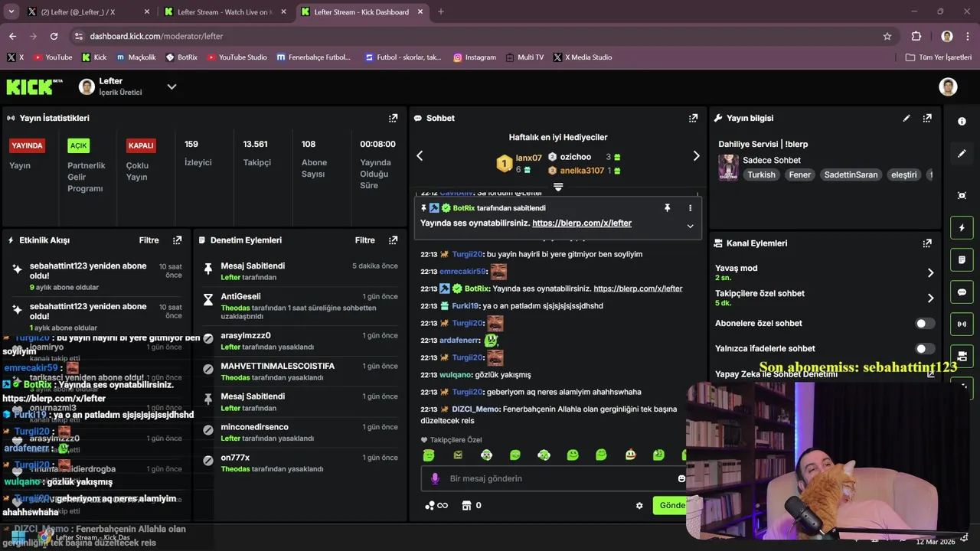Expand Yavaş mod options

(931, 272)
